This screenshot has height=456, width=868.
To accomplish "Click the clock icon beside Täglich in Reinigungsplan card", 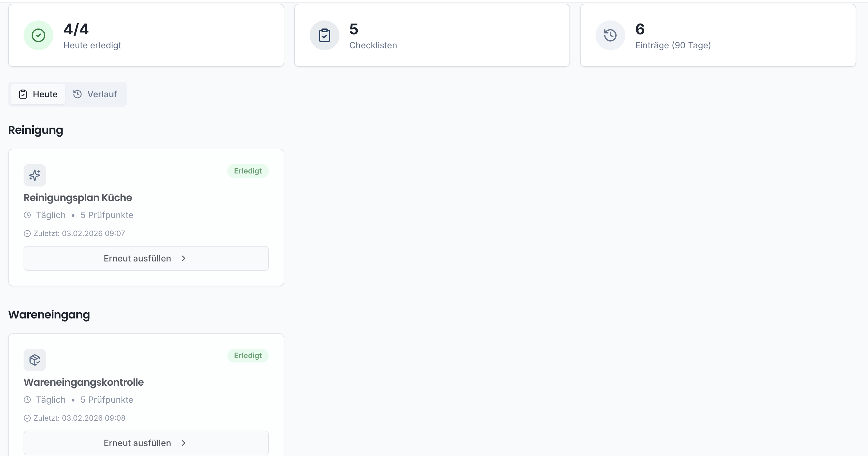I will 27,215.
